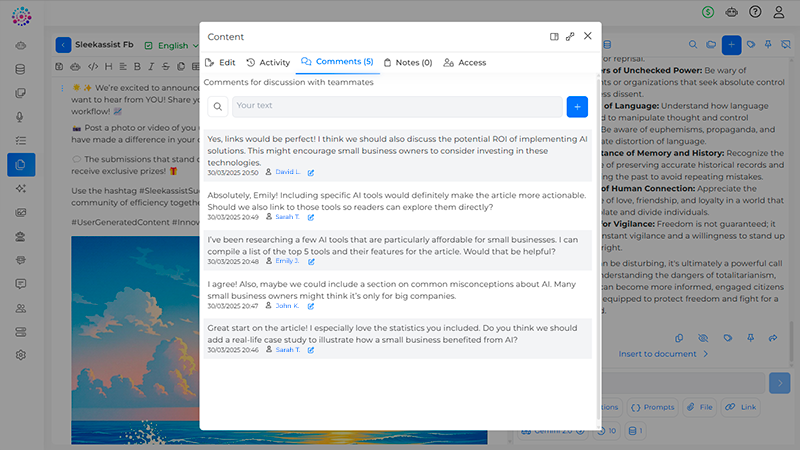Open the database icon in left sidebar

coord(20,69)
